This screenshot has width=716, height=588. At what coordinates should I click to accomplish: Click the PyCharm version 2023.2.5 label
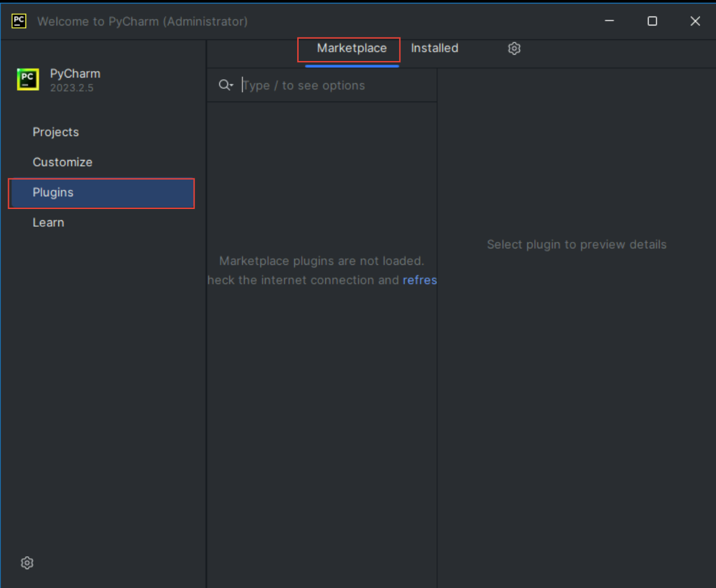click(72, 88)
